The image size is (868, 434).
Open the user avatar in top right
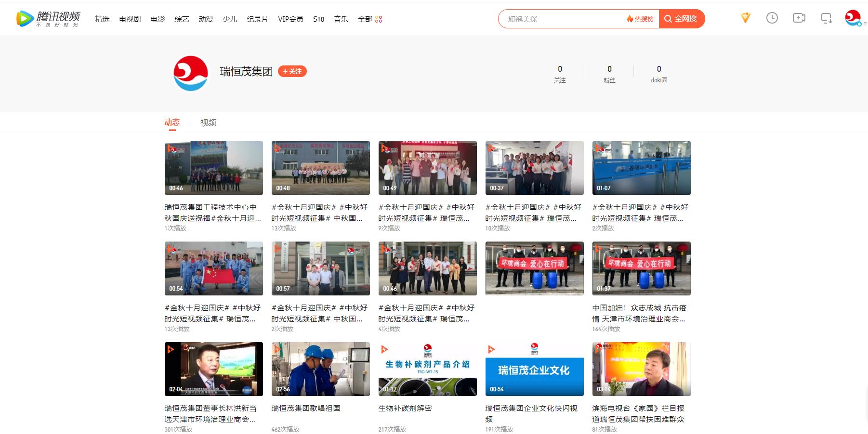coord(853,18)
